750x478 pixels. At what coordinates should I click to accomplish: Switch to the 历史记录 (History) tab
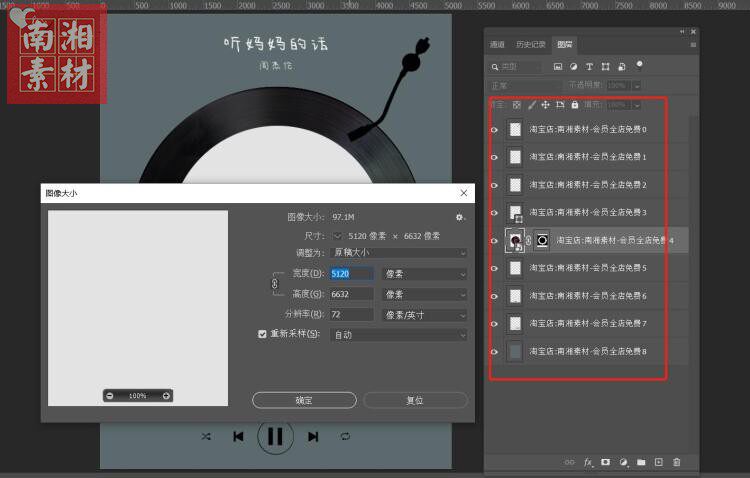(530, 44)
